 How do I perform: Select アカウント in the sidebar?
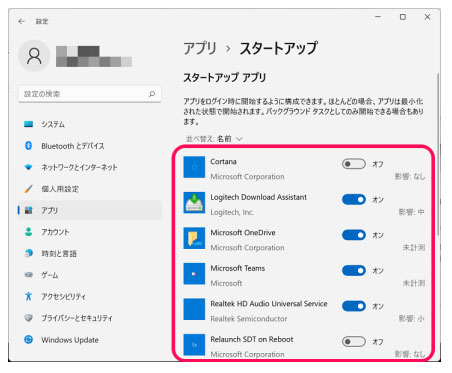tap(90, 232)
